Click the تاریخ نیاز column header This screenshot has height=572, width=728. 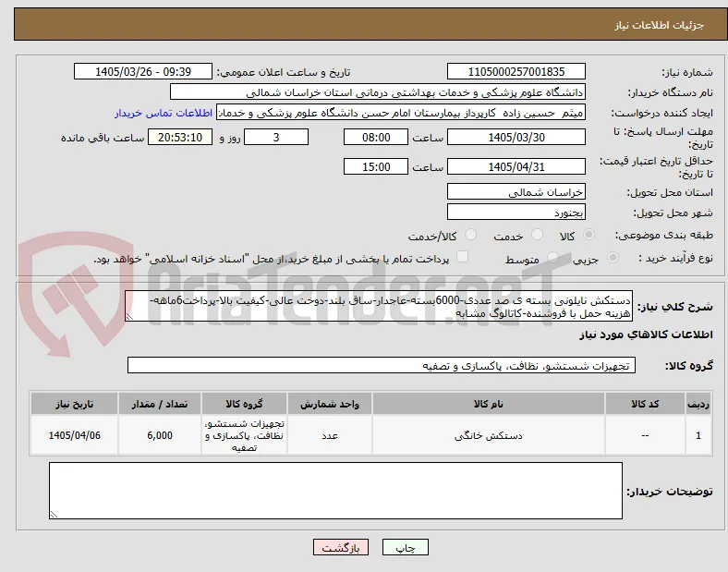coord(74,404)
